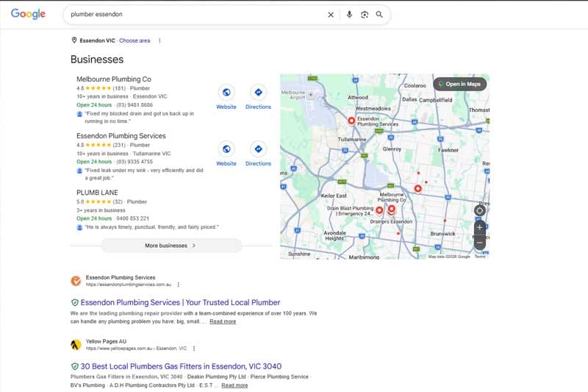Image resolution: width=588 pixels, height=392 pixels.
Task: Click phone number (03) 9481 8686
Action: coord(135,105)
